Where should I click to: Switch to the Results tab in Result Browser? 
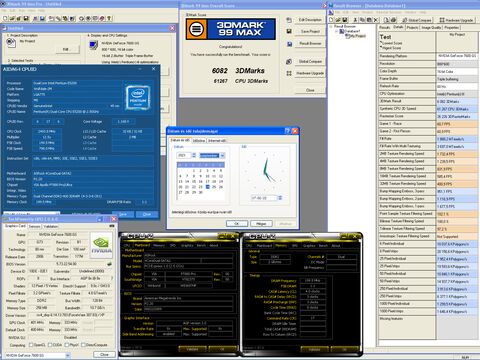(x=384, y=28)
